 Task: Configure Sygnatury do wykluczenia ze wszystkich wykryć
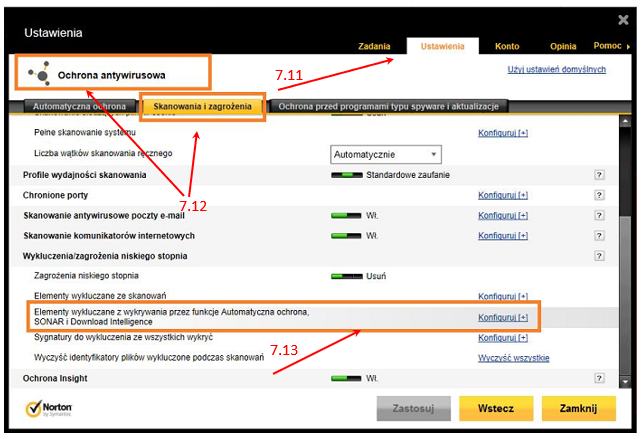click(x=503, y=338)
